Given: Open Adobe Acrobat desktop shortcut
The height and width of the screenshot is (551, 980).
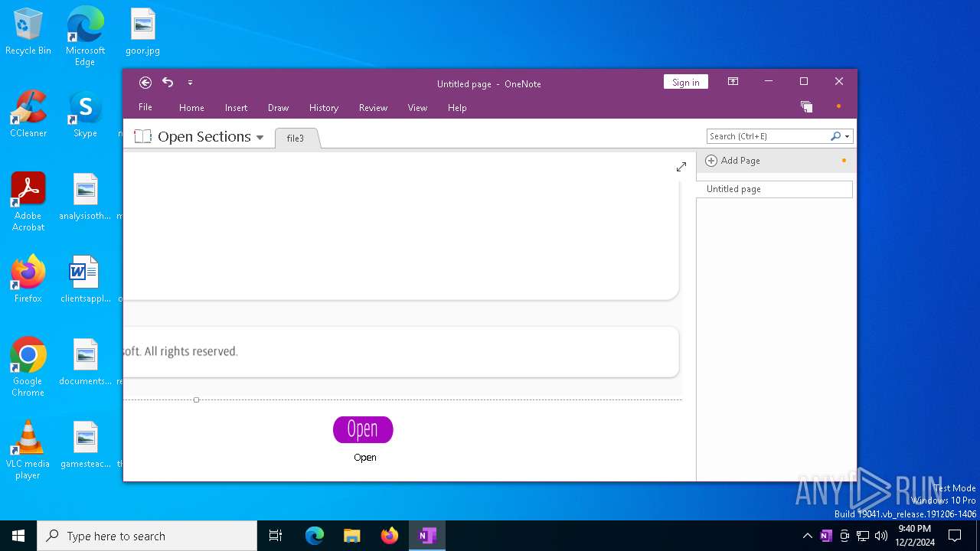Looking at the screenshot, I should (28, 202).
